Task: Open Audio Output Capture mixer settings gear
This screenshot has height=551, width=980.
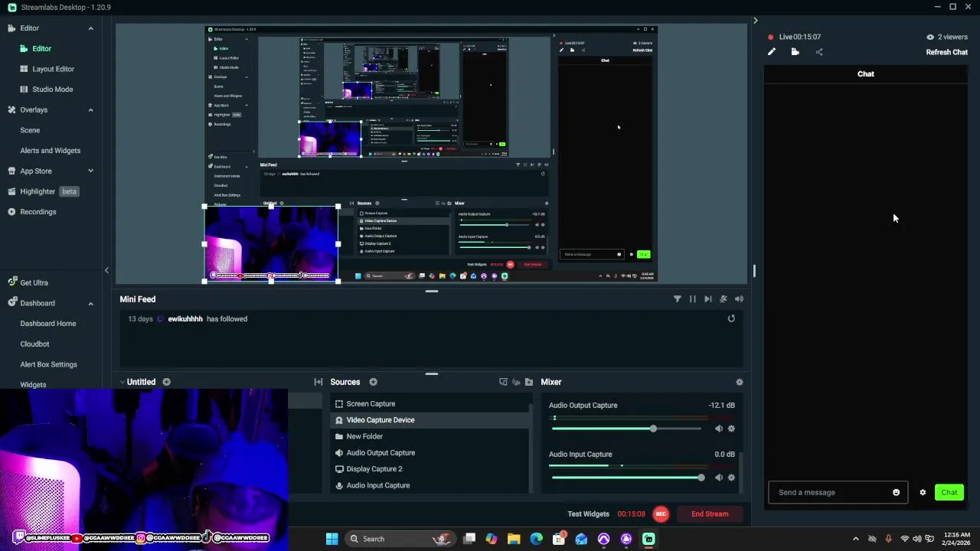Action: (x=731, y=429)
